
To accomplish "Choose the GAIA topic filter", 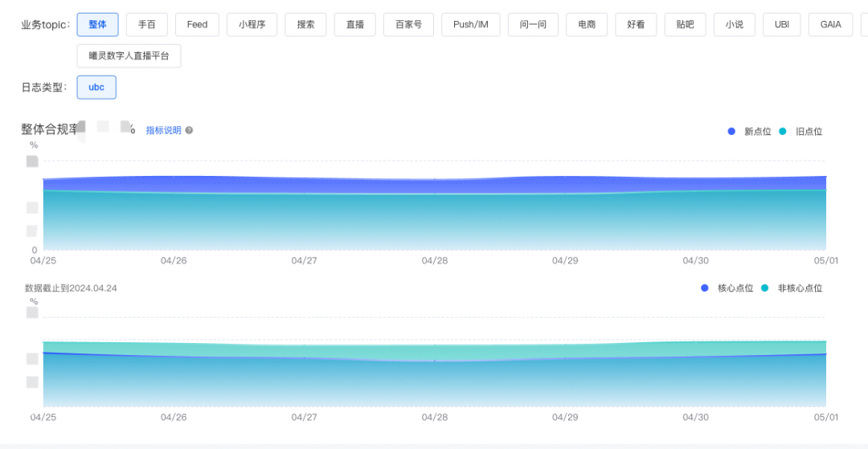I will click(830, 25).
